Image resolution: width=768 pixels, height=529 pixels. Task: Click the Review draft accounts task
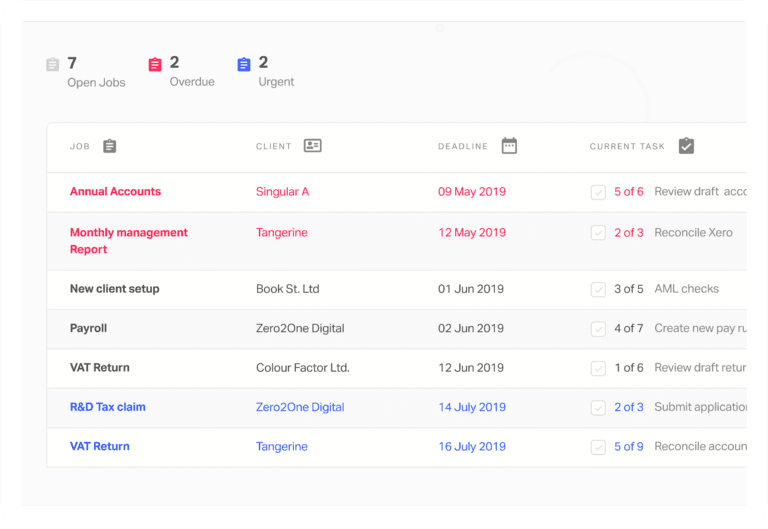[x=700, y=192]
